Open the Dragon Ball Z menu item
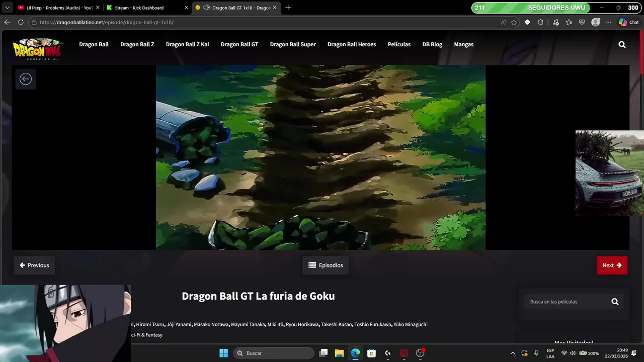This screenshot has width=644, height=362. (137, 44)
